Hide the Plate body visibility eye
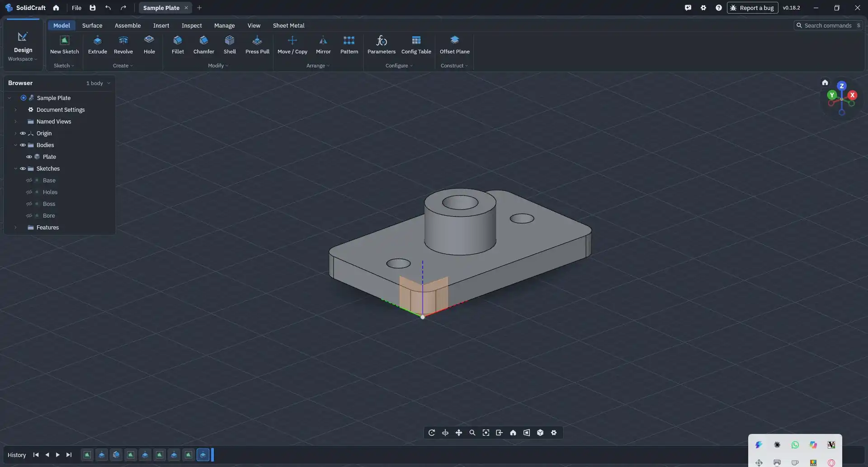 [x=29, y=157]
